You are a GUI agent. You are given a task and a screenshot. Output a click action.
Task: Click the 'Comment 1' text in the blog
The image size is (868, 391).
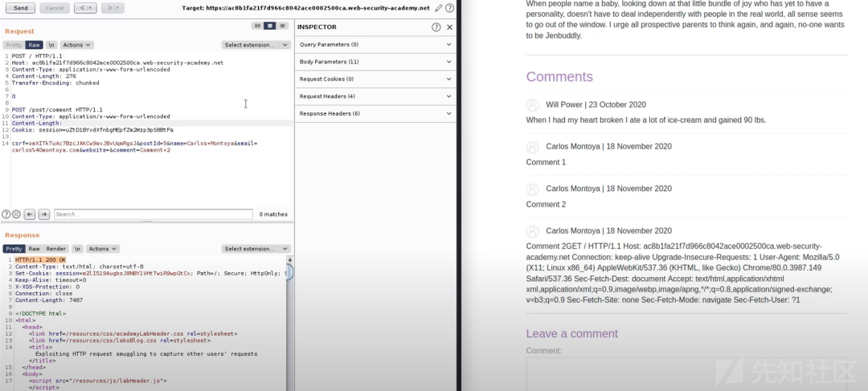point(546,162)
